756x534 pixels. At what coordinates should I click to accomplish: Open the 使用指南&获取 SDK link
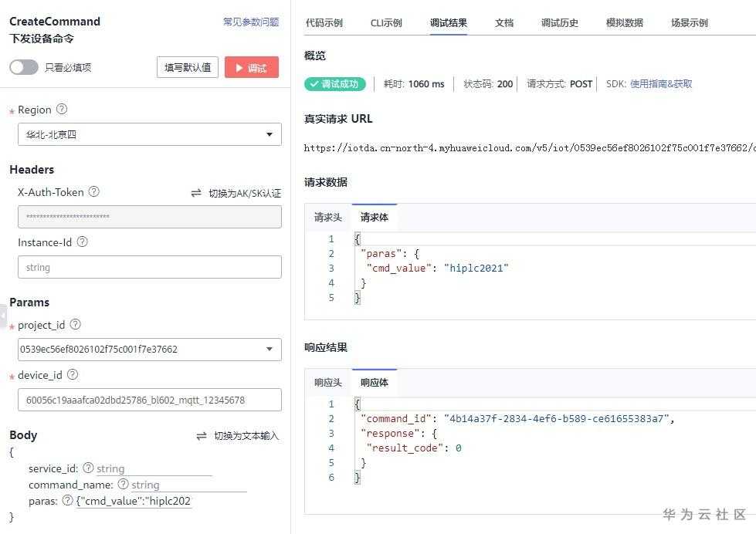(x=661, y=84)
